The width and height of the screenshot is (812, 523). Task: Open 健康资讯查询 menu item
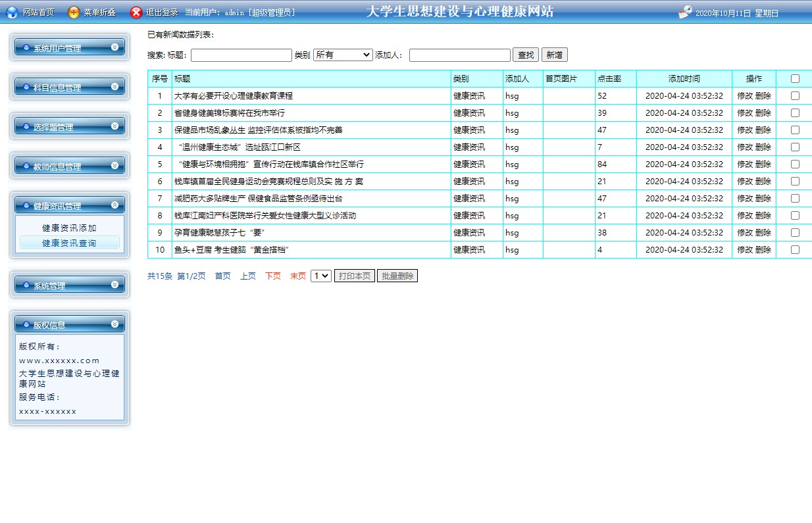tap(69, 243)
